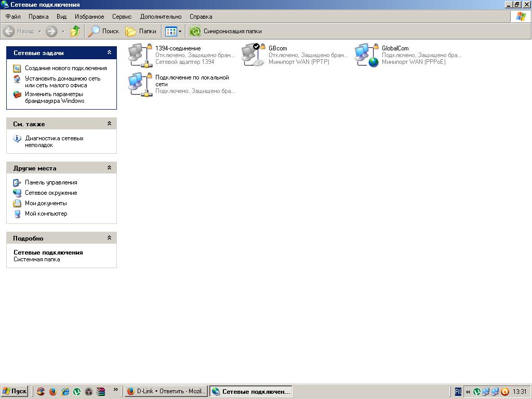Click the tray clock showing 13:31
Viewport: 532px width, 399px height.
click(520, 392)
